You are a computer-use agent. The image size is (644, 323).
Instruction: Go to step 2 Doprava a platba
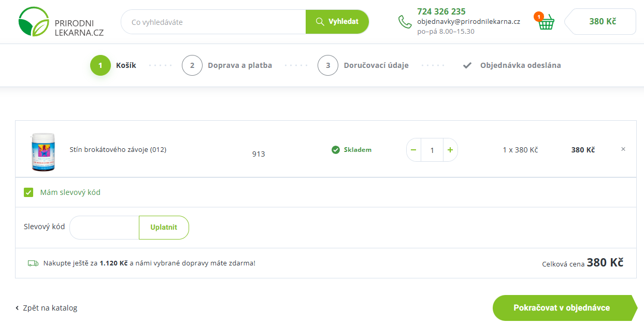[x=227, y=65]
